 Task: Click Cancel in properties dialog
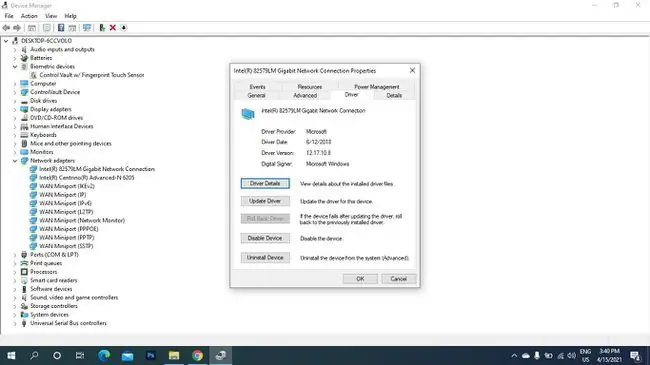click(398, 279)
